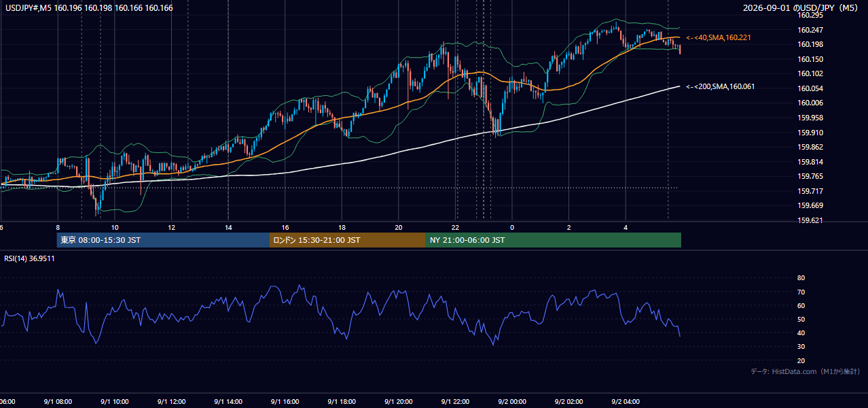Click the RSI(14) 36.9511 indicator label
868x408 pixels.
[29, 258]
